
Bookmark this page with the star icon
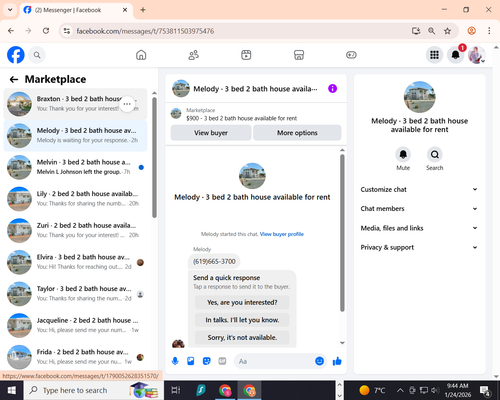pyautogui.click(x=447, y=31)
